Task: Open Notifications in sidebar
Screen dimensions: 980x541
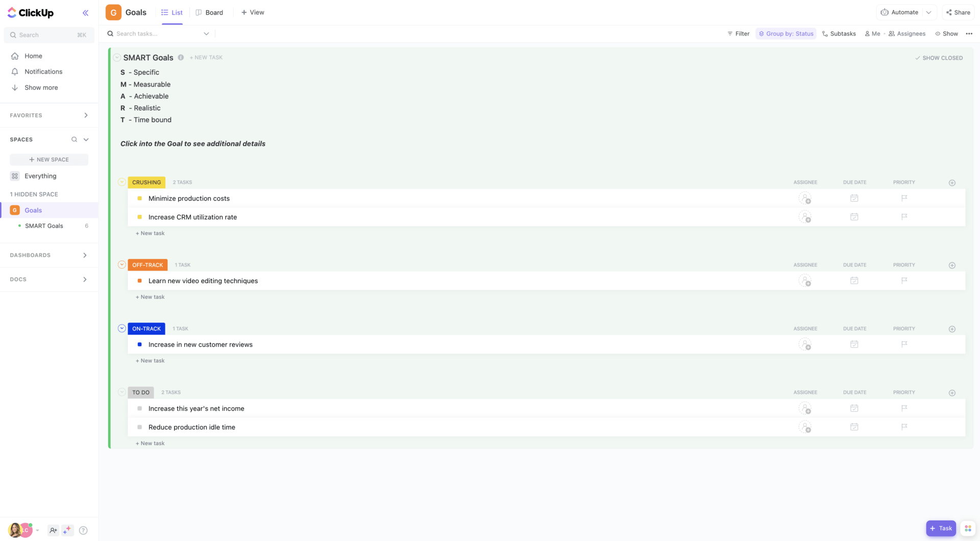Action: click(43, 72)
